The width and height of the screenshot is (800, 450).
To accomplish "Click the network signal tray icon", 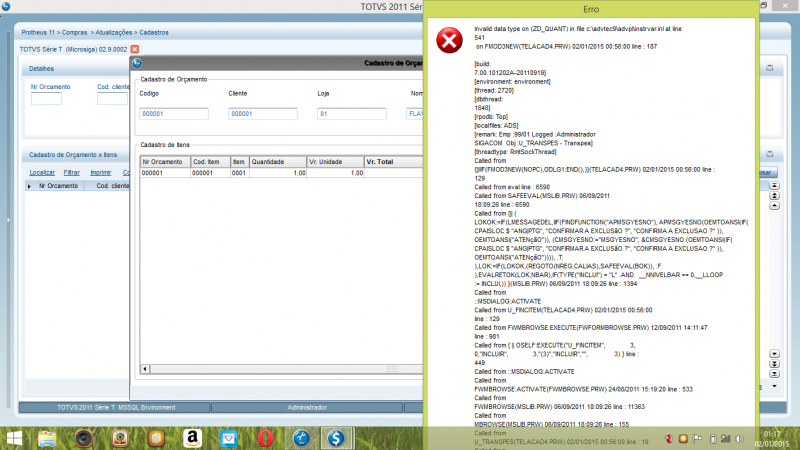I will [x=726, y=439].
